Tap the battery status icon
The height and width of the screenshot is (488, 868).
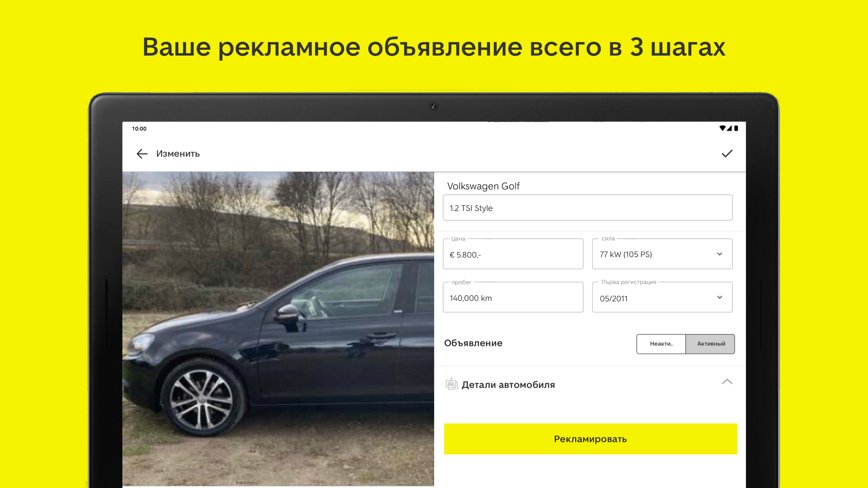click(736, 128)
